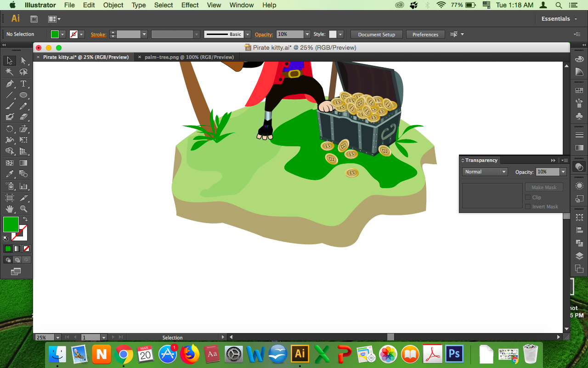Expand Opacity dropdown in control bar
Image resolution: width=588 pixels, height=368 pixels.
307,34
